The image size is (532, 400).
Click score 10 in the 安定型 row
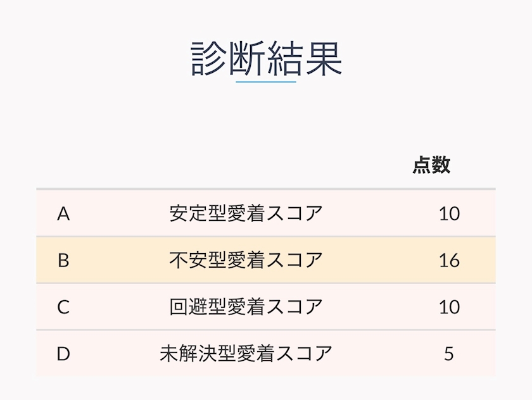coord(448,214)
